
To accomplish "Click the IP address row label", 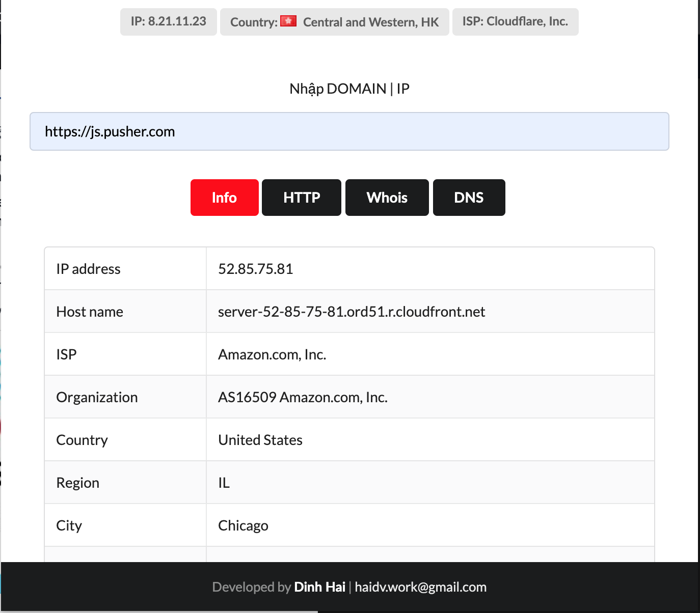I will (89, 269).
